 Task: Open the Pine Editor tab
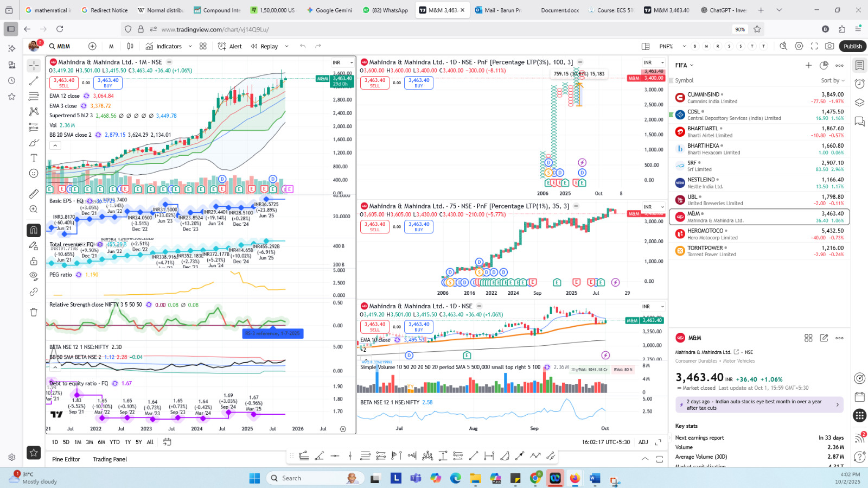click(66, 459)
